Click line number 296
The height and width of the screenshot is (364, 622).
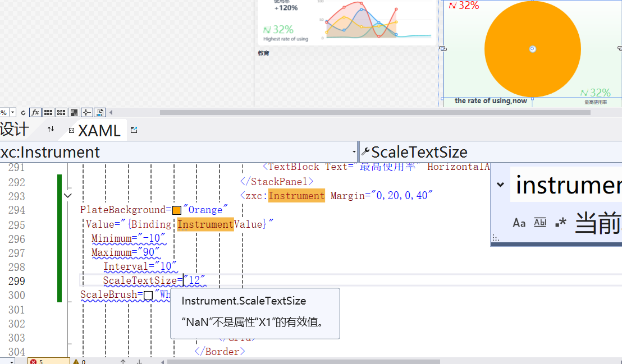click(17, 239)
